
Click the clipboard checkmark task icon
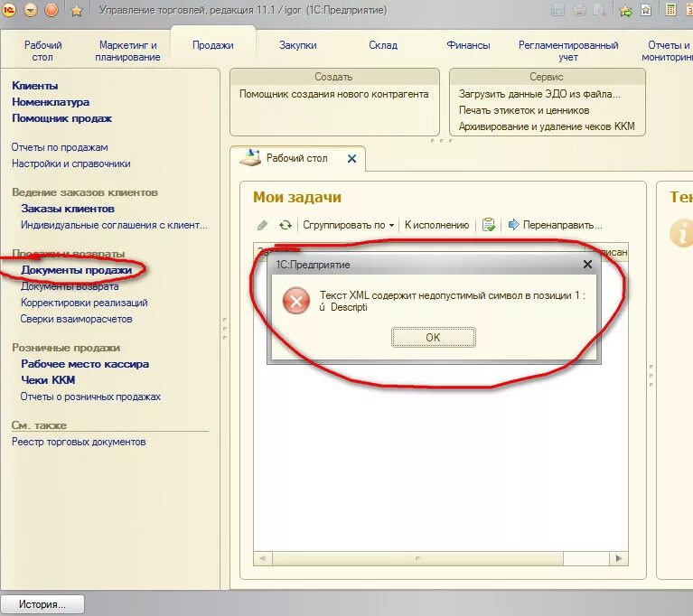[x=489, y=225]
